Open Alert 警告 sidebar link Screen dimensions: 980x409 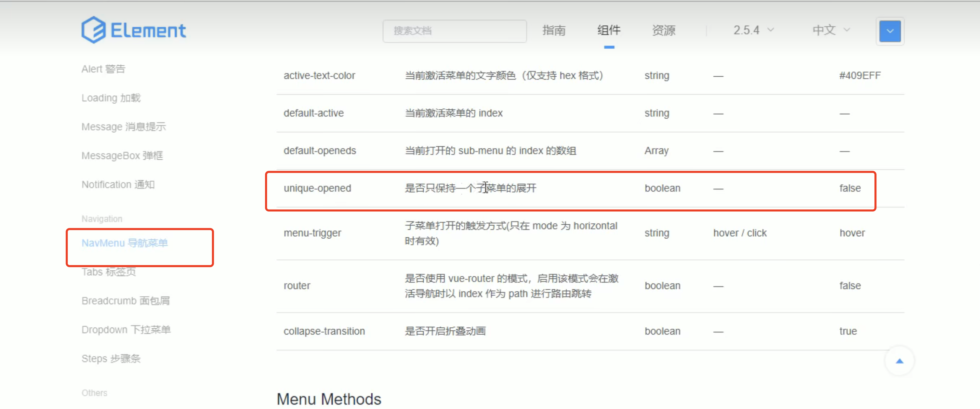pos(104,69)
